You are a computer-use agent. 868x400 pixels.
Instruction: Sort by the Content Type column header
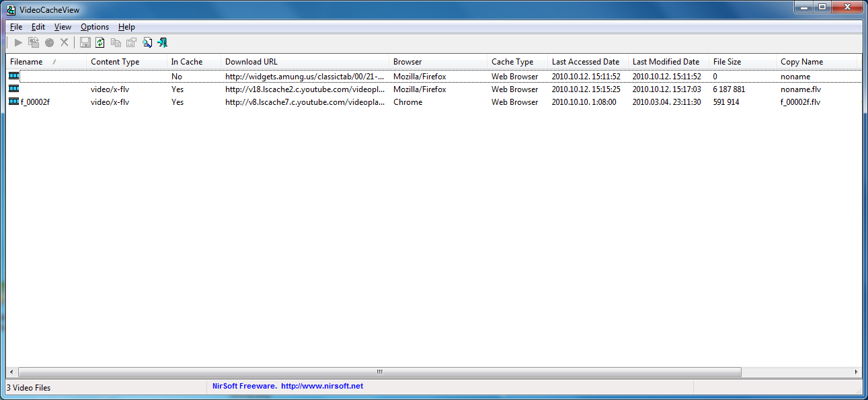pos(126,62)
